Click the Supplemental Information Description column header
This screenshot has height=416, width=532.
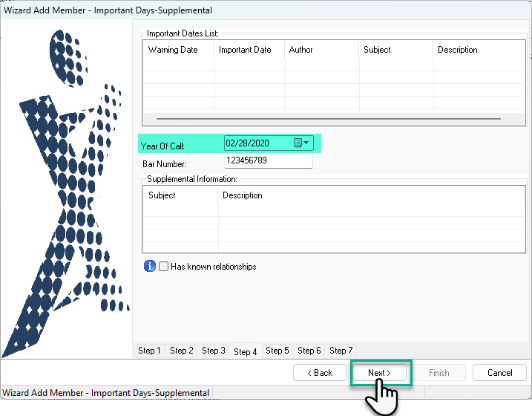point(371,195)
